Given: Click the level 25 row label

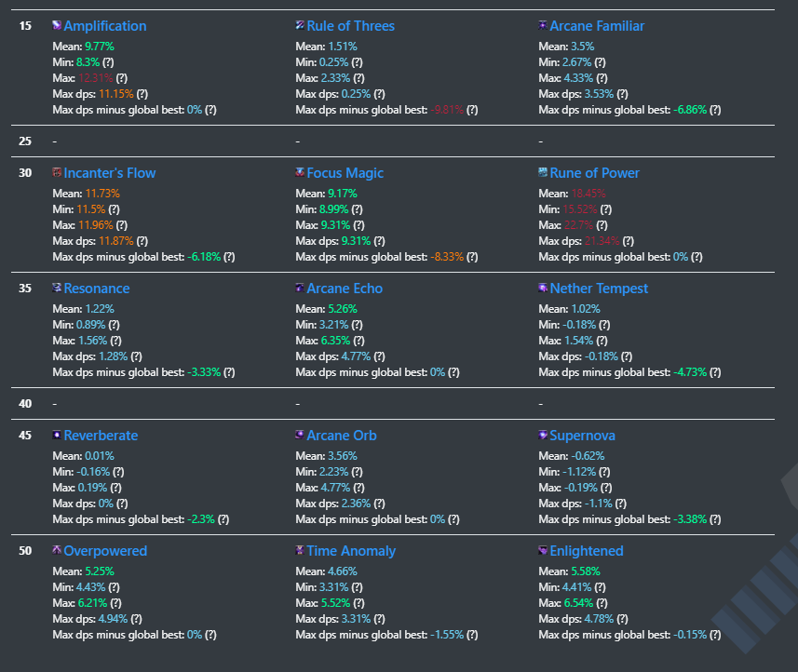Looking at the screenshot, I should [25, 141].
